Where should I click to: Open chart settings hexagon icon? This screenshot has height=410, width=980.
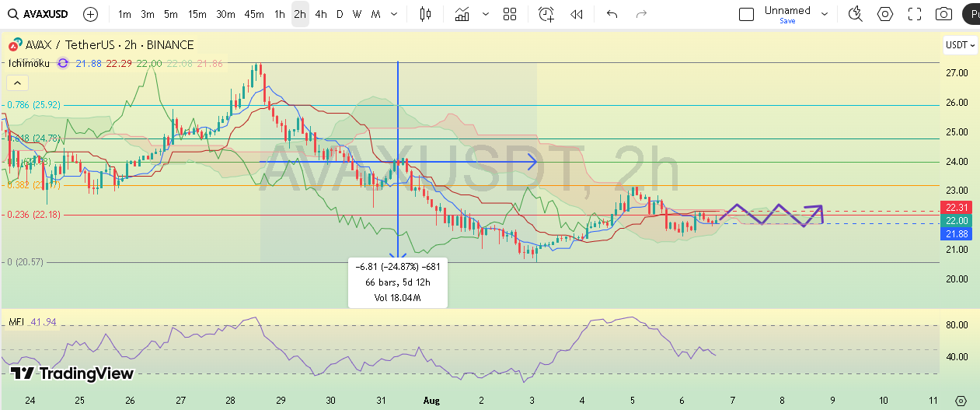click(x=885, y=14)
